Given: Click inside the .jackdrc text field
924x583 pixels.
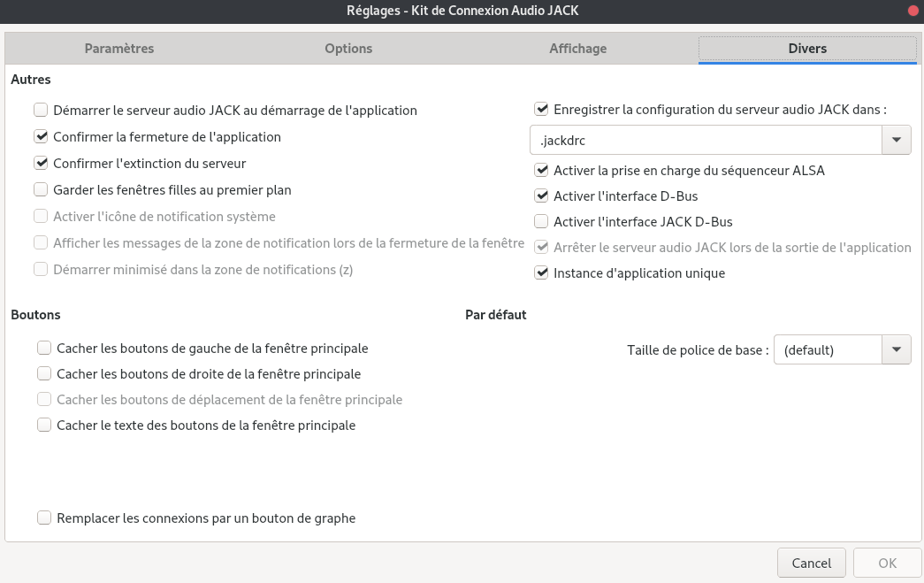Looking at the screenshot, I should point(706,141).
